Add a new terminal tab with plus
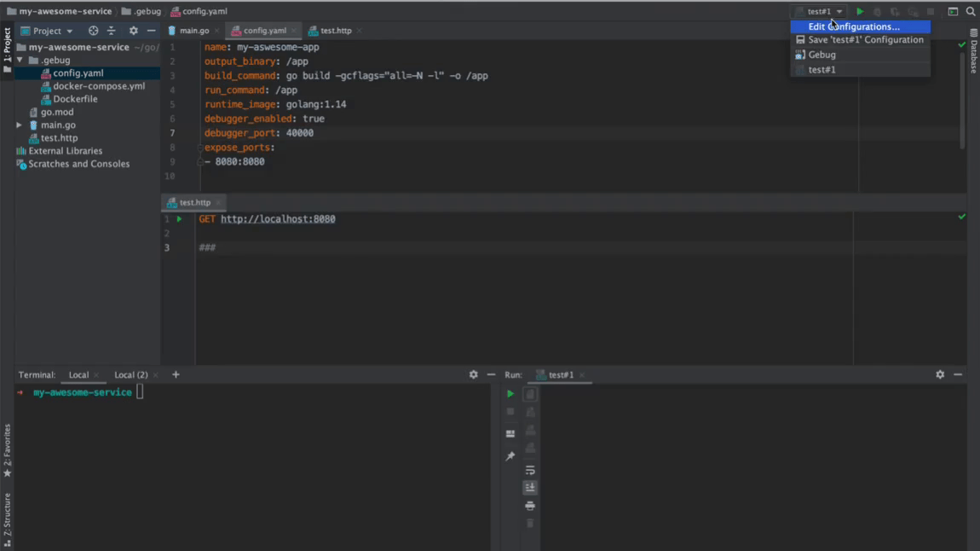The width and height of the screenshot is (980, 551). coord(176,374)
